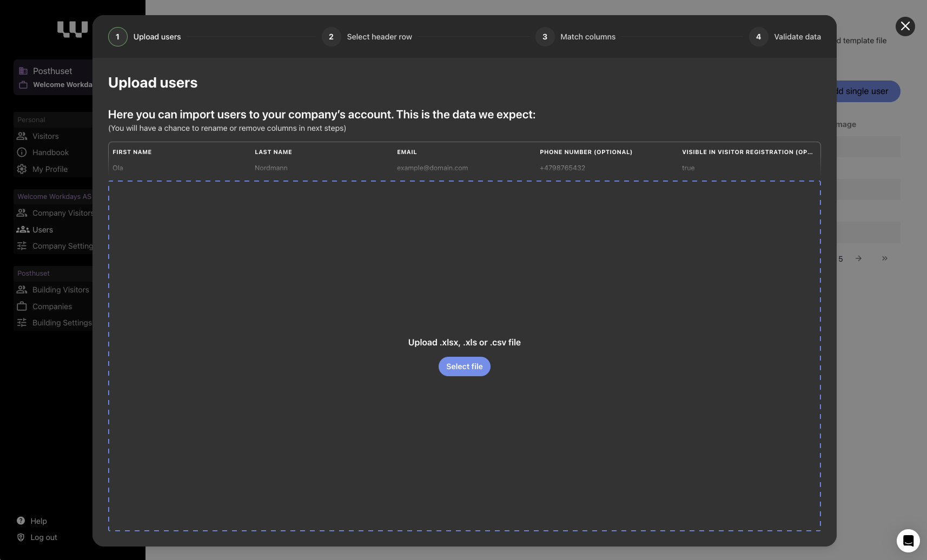
Task: Select the Users group icon
Action: [x=23, y=230]
